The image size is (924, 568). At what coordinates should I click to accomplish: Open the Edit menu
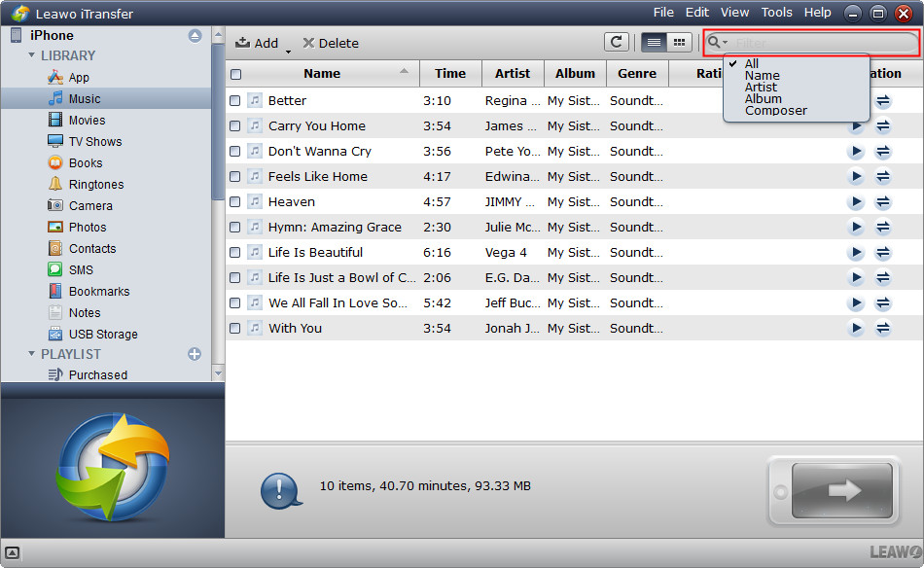[697, 13]
